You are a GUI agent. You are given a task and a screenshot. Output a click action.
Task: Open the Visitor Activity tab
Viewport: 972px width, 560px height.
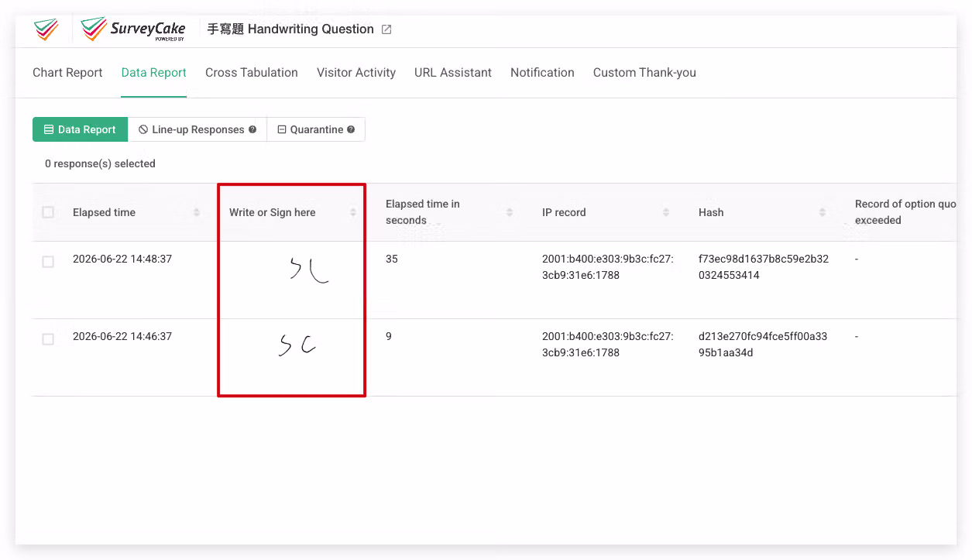click(x=356, y=73)
